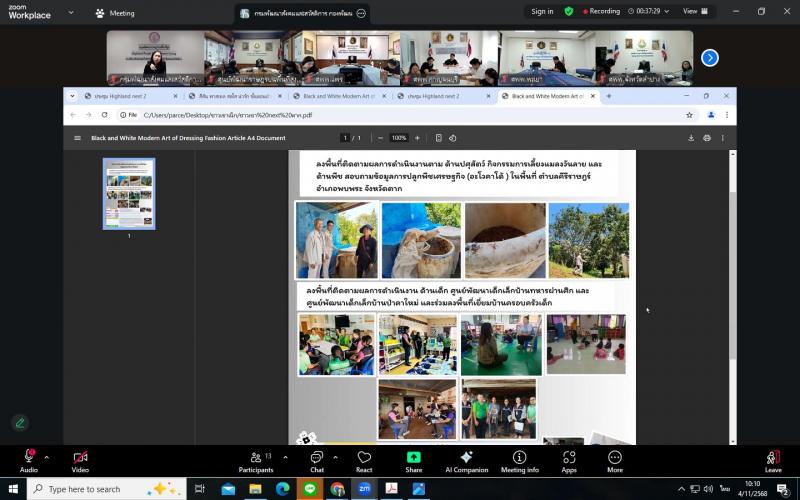The width and height of the screenshot is (800, 500).
Task: Click the 100% zoom level field
Action: tap(398, 138)
